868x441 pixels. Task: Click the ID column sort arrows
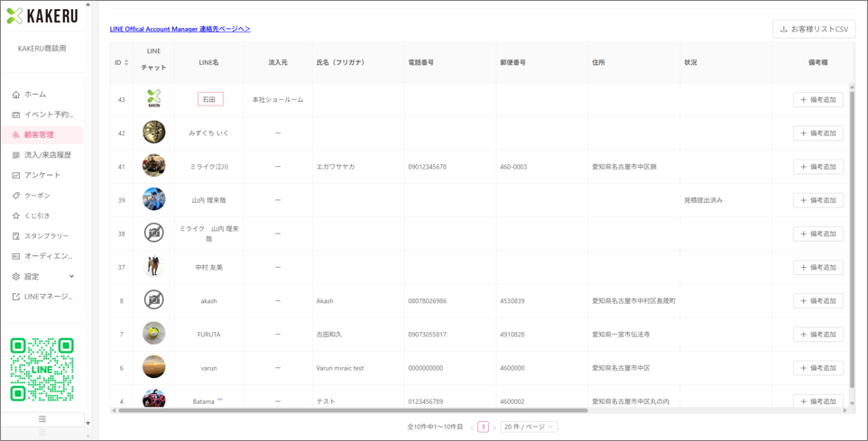coord(126,63)
